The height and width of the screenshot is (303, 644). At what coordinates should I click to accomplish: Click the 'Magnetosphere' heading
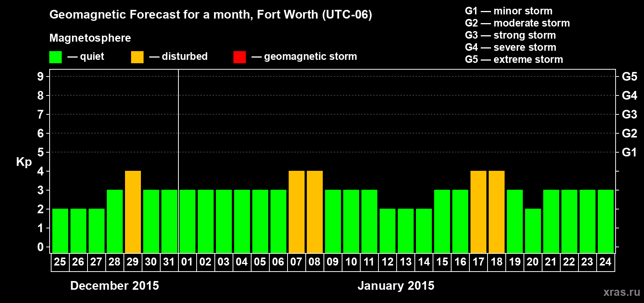pos(90,38)
